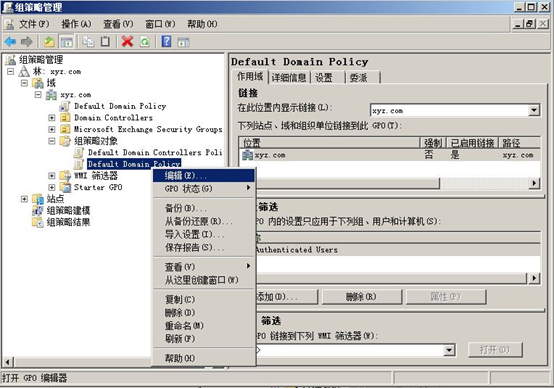Collapse the 域 tree node
This screenshot has width=554, height=388.
pyautogui.click(x=24, y=83)
